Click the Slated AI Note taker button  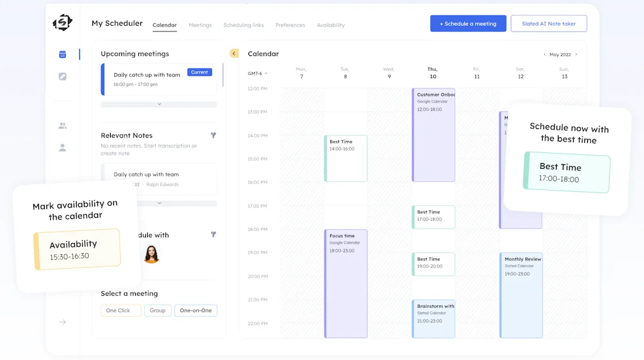click(548, 24)
